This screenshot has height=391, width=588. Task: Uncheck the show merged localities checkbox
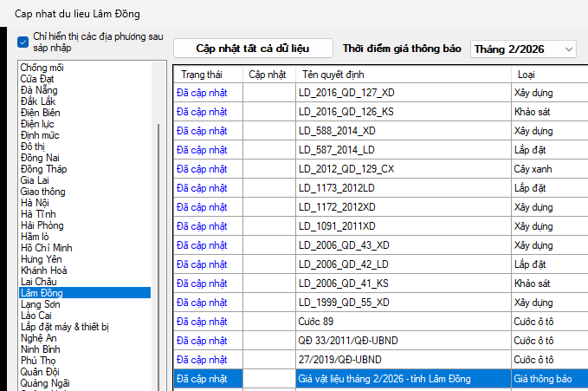click(x=23, y=42)
